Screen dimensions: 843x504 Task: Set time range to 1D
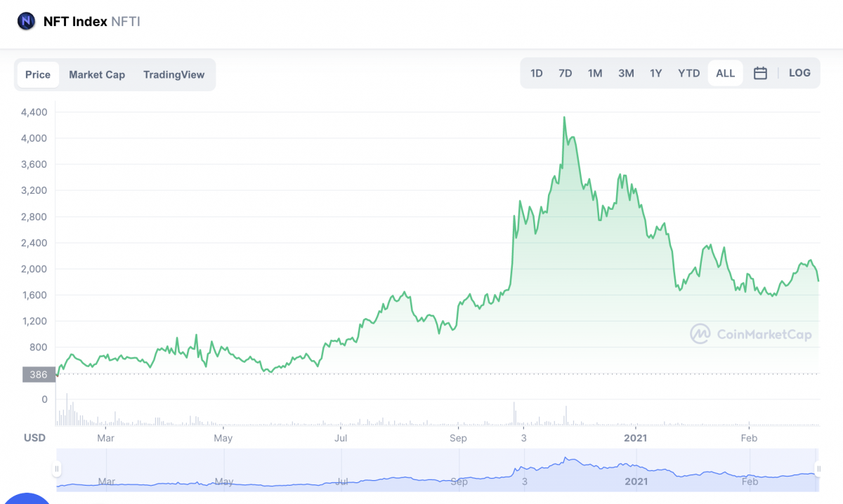[537, 73]
